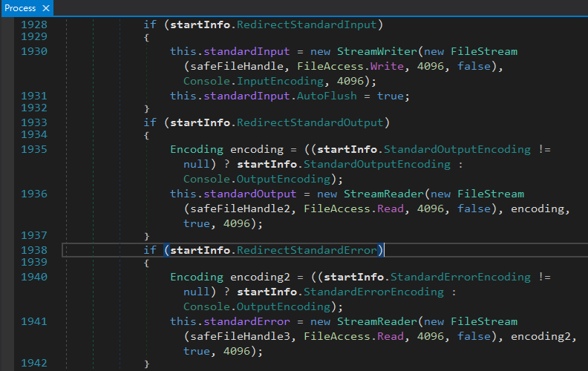The width and height of the screenshot is (588, 371).
Task: Click the true keyword on line 1931
Action: pos(392,96)
